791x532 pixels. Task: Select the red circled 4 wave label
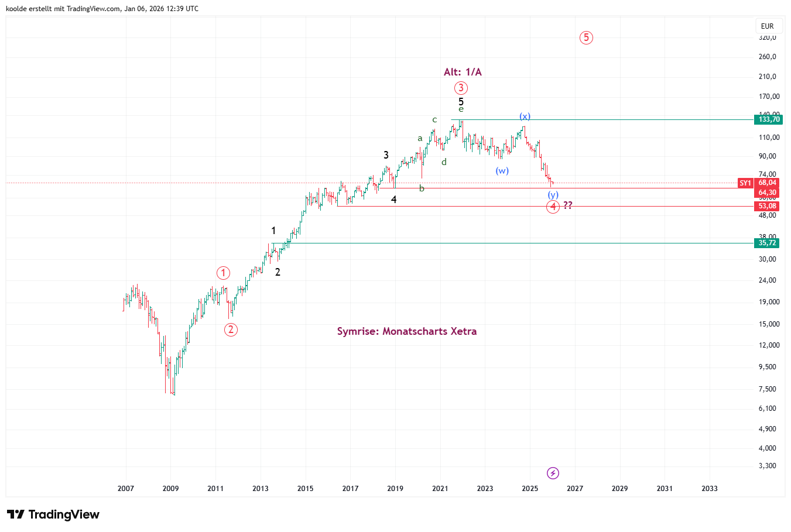tap(553, 207)
